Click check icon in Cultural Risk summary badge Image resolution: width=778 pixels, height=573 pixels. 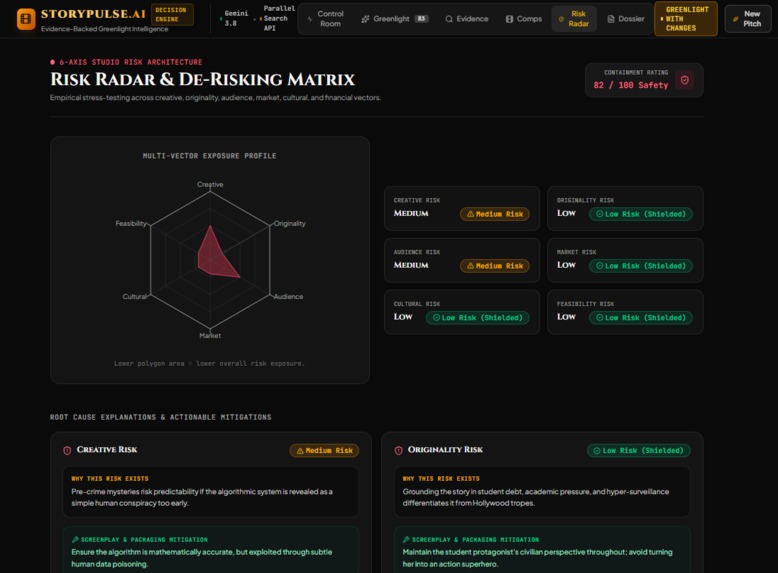(x=436, y=318)
